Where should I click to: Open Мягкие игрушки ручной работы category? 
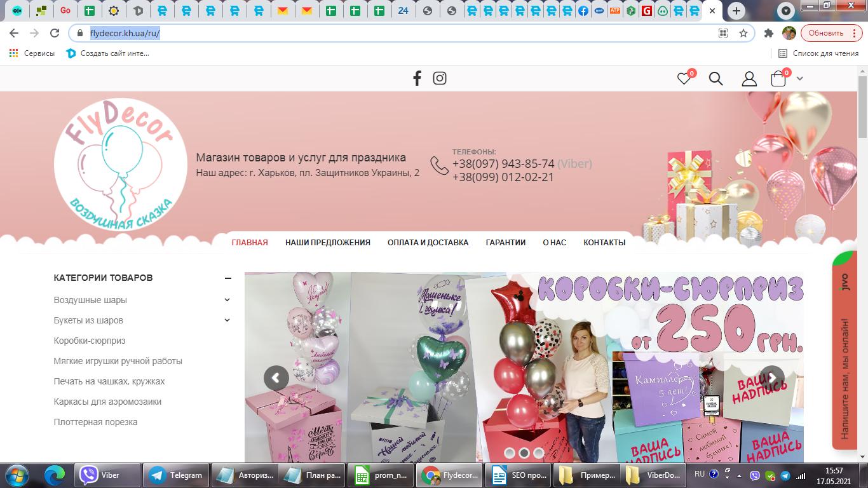pos(118,361)
